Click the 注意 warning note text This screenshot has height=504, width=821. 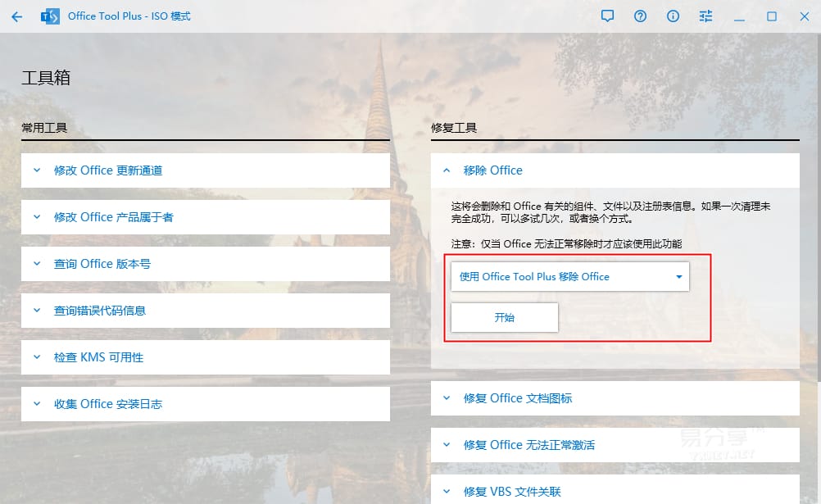(566, 243)
